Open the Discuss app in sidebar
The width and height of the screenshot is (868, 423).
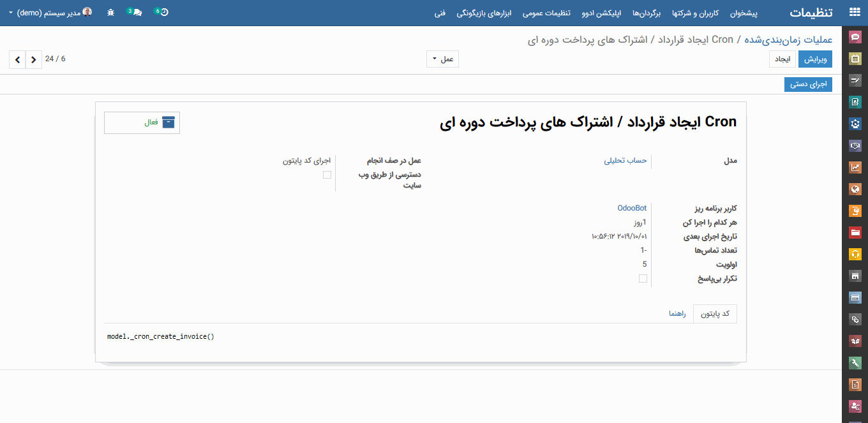click(x=855, y=37)
